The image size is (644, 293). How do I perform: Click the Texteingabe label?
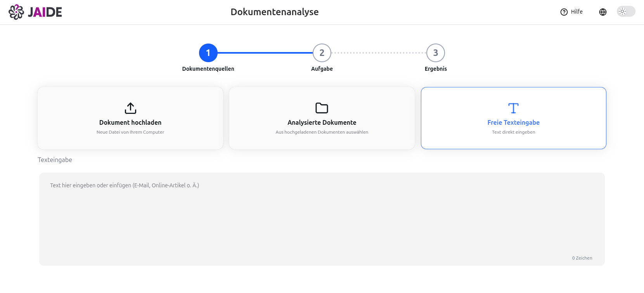click(55, 160)
